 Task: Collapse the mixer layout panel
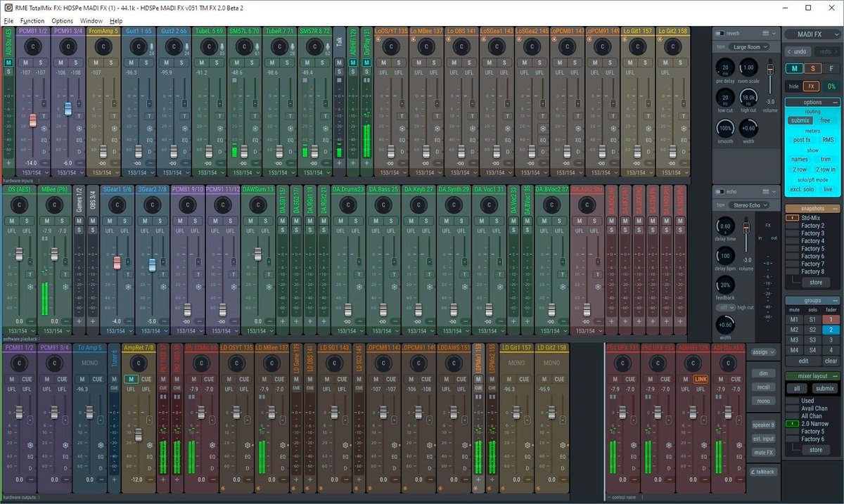(836, 376)
